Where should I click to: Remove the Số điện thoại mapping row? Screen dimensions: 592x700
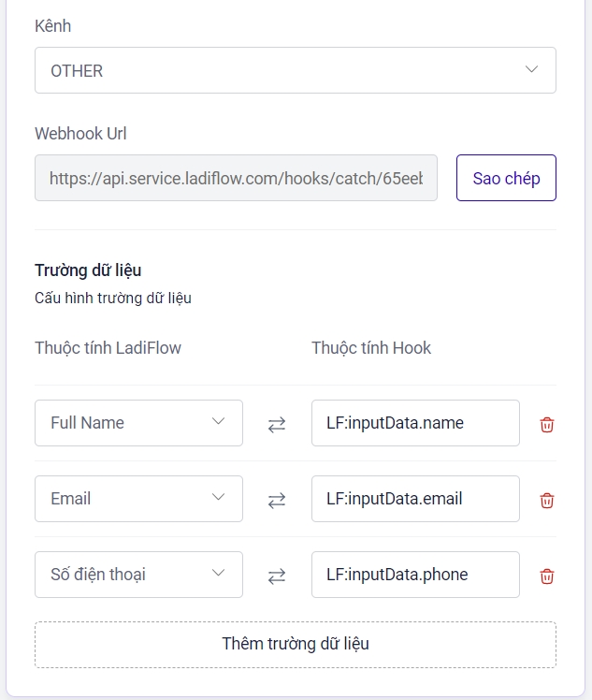click(x=547, y=576)
